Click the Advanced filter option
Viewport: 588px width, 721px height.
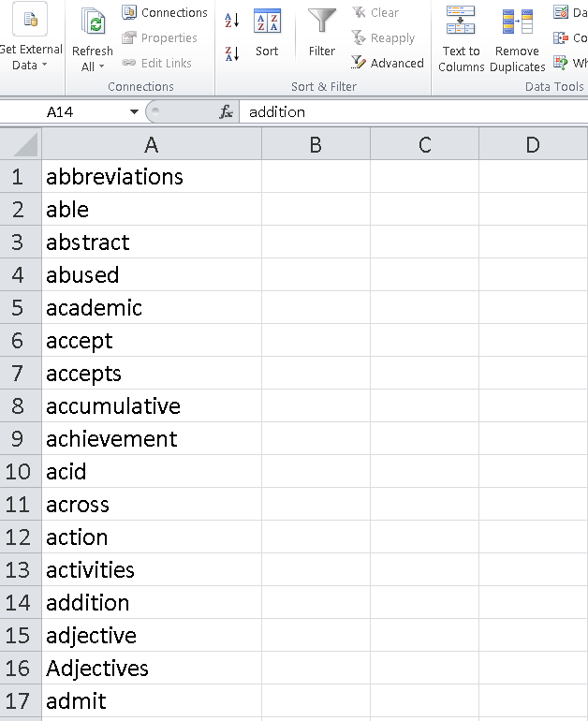(387, 63)
